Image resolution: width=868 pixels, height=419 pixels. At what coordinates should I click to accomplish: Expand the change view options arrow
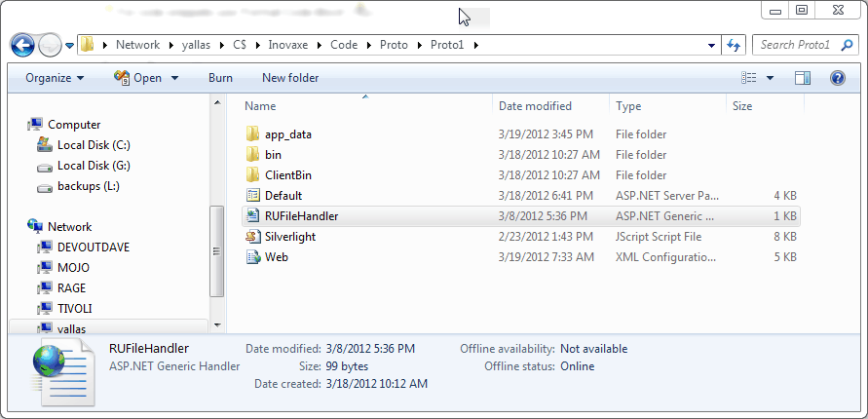pos(770,78)
